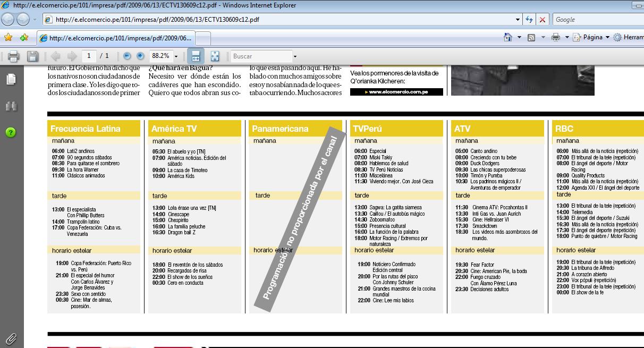Viewport: 644px width, 348px height.
Task: Open a new blank tab
Action: tap(204, 38)
